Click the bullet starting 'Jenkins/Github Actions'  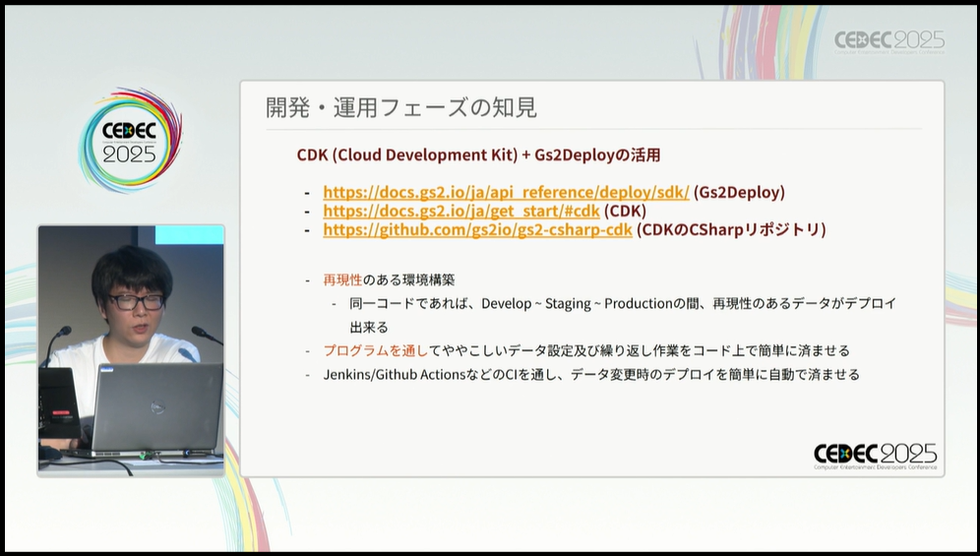591,374
